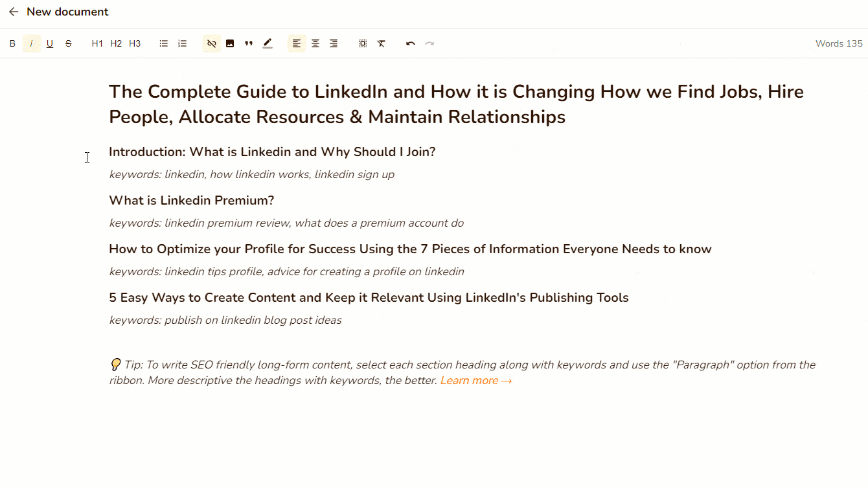Image resolution: width=868 pixels, height=487 pixels.
Task: Apply Heading 2 style
Action: coord(116,43)
